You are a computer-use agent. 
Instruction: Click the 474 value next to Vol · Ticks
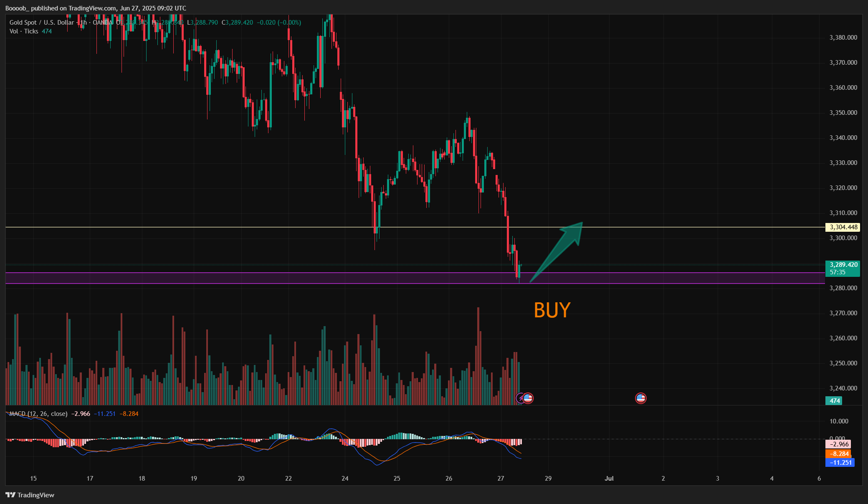click(47, 31)
